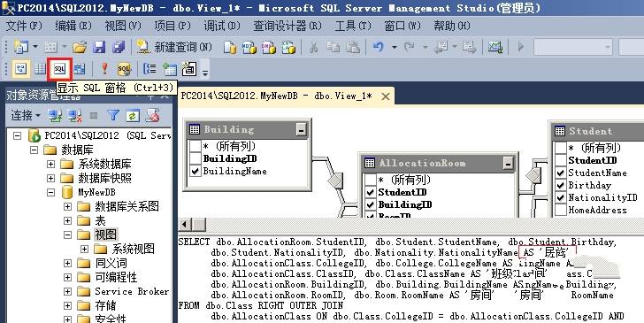644x323 pixels.
Task: Collapse the MyNewDB database node
Action: [50, 192]
